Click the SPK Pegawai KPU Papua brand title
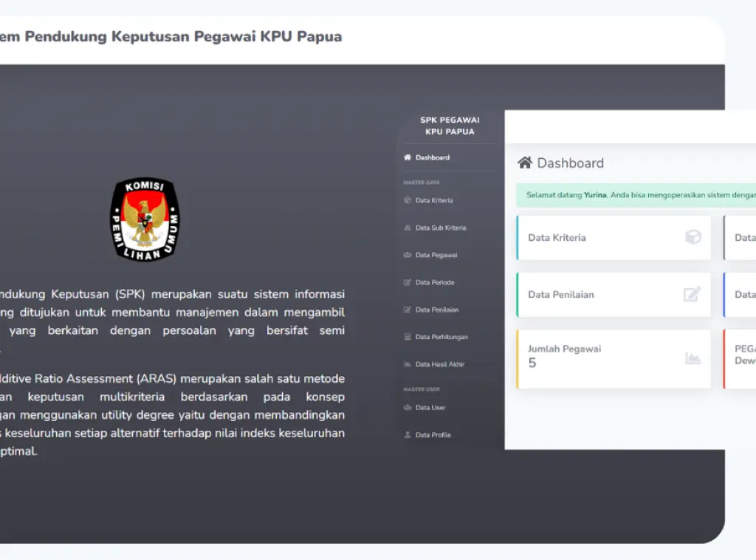This screenshot has height=560, width=756. [x=450, y=126]
